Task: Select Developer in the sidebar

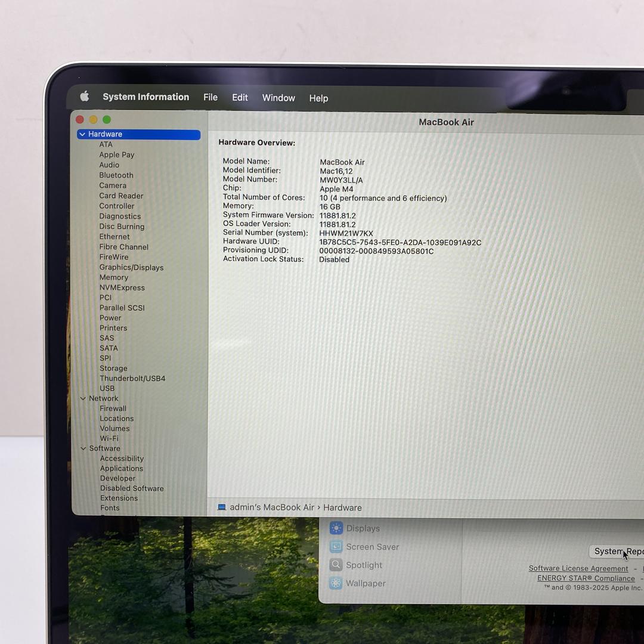Action: 118,478
